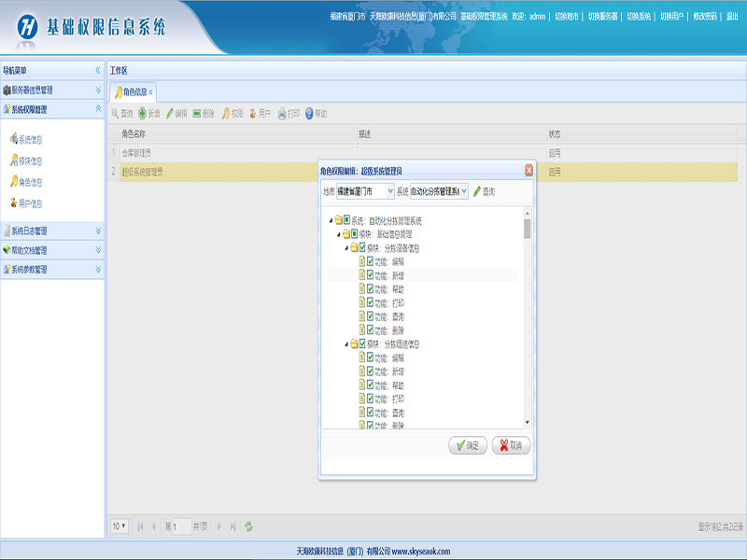
Task: Click the pencil 查询 icon in the dialog
Action: [477, 191]
